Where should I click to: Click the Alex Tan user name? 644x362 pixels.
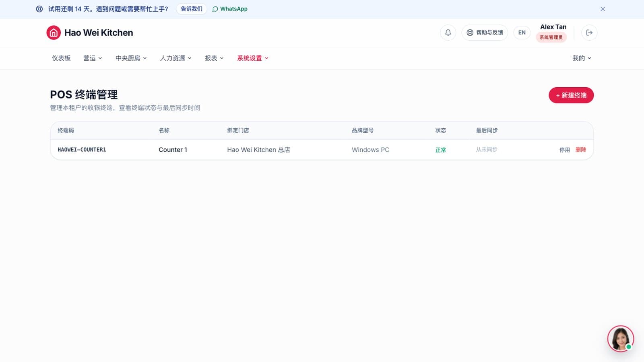coord(553,27)
